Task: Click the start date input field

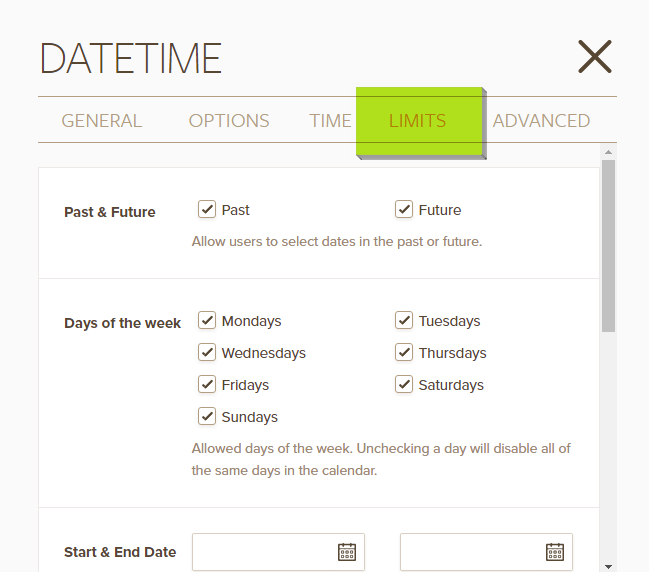Action: pos(263,552)
